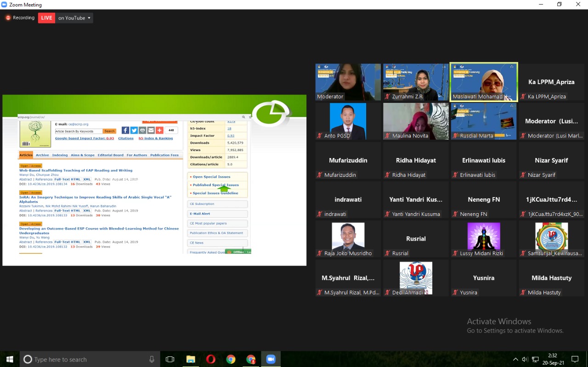588x367 pixels.
Task: Select Zurrahmi Z.R video thumbnail
Action: point(416,82)
